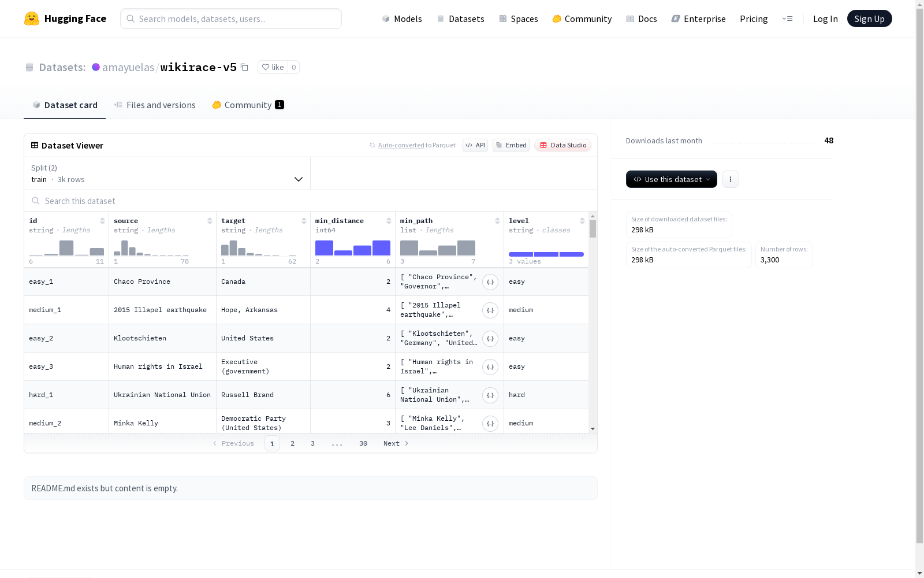Go to the Pricing page
Viewport: 924px width, 578px height.
754,18
